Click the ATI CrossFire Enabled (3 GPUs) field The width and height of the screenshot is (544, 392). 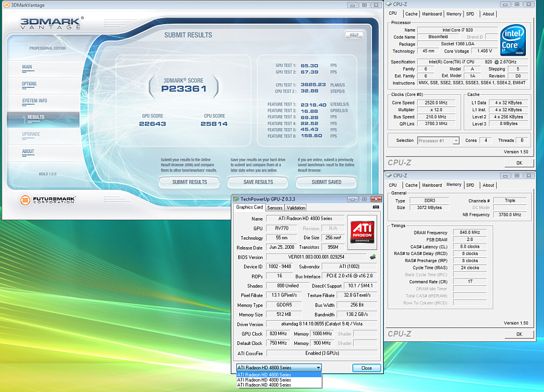tap(322, 353)
